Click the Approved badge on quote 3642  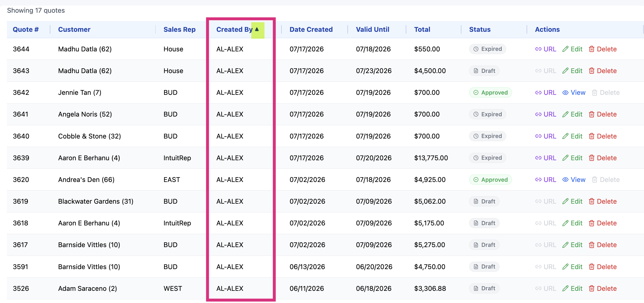pyautogui.click(x=490, y=92)
